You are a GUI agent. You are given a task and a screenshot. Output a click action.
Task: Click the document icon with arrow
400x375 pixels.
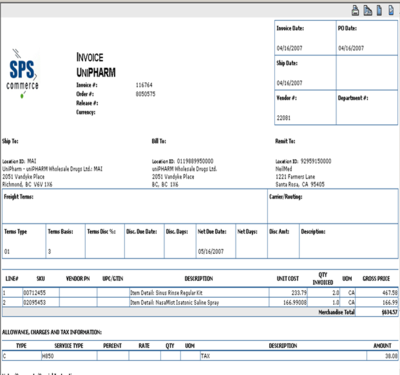[x=391, y=11]
